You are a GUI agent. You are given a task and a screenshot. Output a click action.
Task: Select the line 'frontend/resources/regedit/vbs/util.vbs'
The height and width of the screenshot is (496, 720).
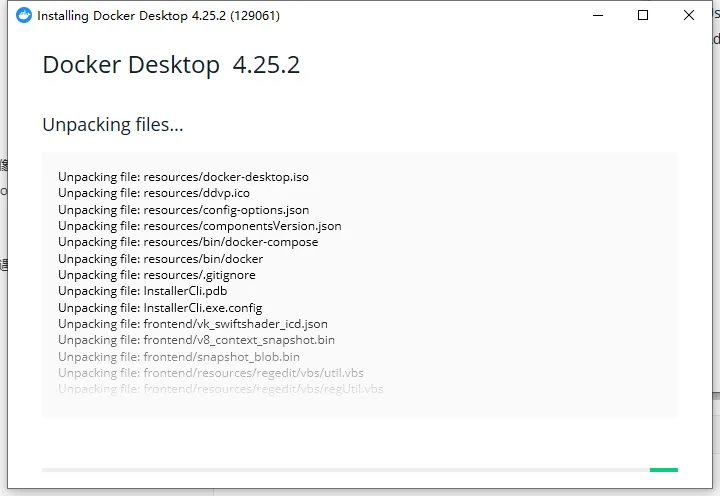pos(211,373)
